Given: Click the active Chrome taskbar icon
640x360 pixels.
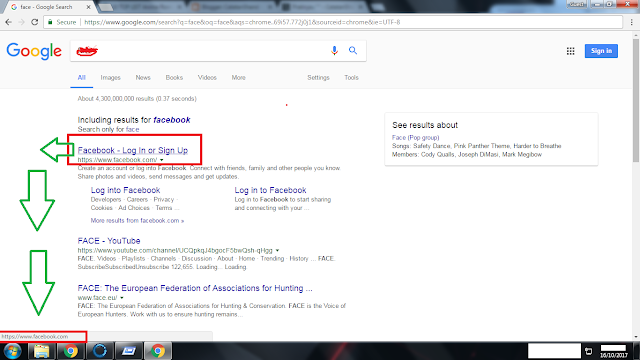Looking at the screenshot, I should tap(158, 351).
